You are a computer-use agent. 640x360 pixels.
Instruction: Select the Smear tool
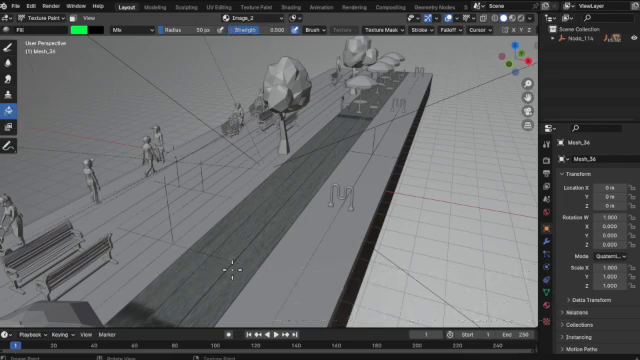pos(8,79)
